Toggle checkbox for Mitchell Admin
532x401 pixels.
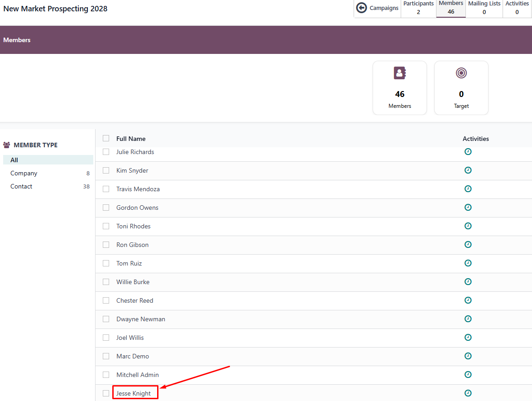point(106,375)
